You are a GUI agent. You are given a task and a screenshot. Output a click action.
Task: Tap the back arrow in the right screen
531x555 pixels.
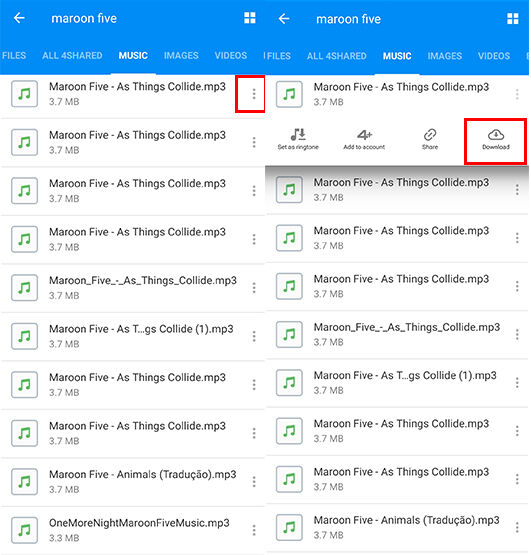click(x=284, y=18)
